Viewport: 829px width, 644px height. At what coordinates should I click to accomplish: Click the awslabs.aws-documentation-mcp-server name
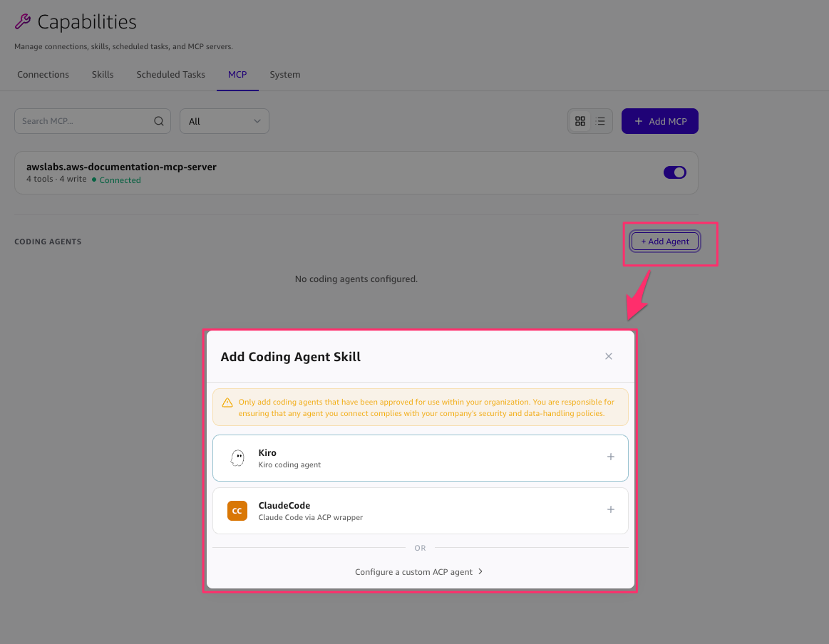(x=122, y=167)
